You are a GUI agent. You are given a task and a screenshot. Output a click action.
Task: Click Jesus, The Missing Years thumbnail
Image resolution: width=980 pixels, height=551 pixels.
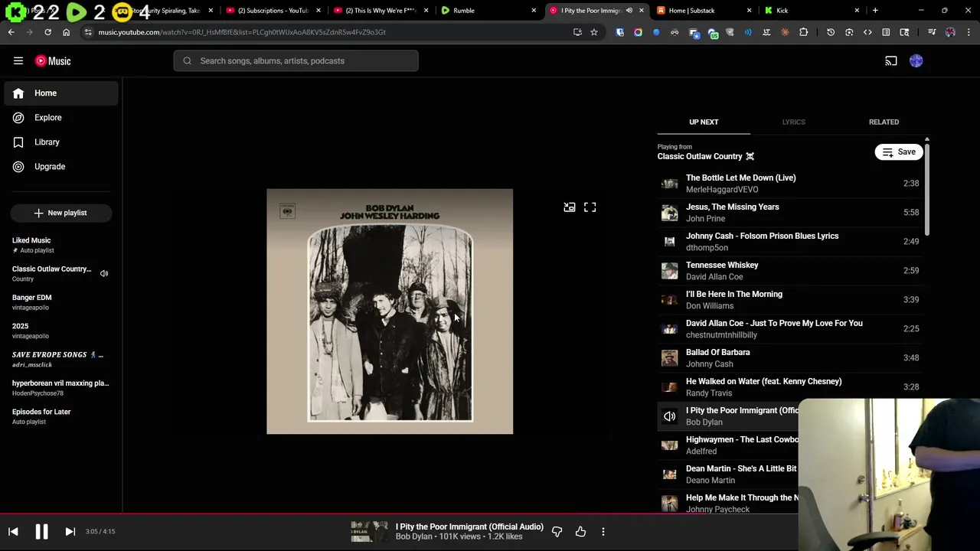coord(670,213)
